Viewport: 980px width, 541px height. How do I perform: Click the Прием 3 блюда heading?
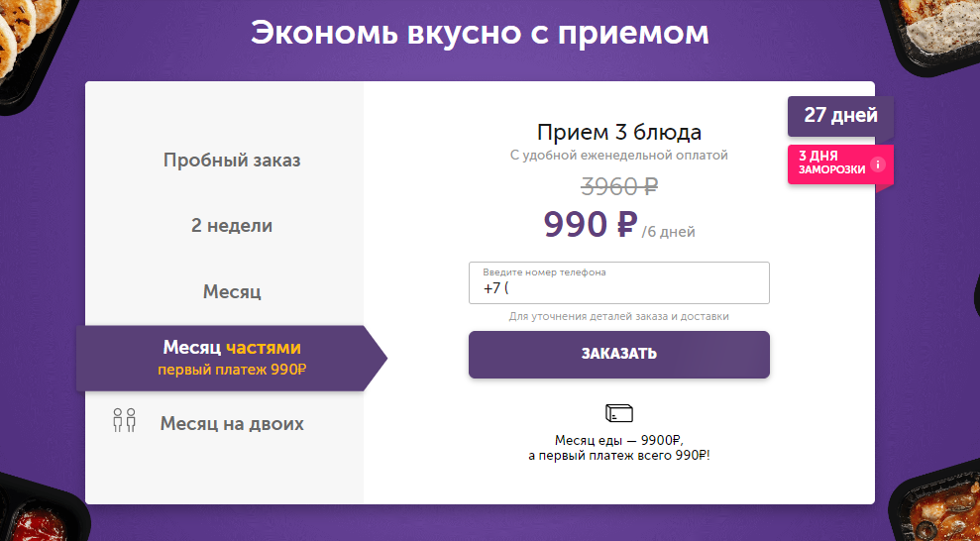tap(618, 132)
